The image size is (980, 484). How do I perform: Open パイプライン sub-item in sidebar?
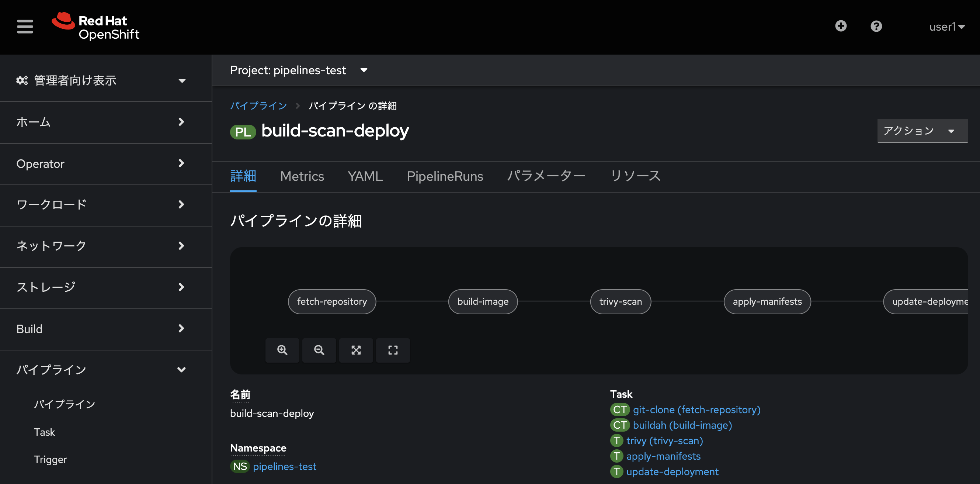[x=65, y=404]
